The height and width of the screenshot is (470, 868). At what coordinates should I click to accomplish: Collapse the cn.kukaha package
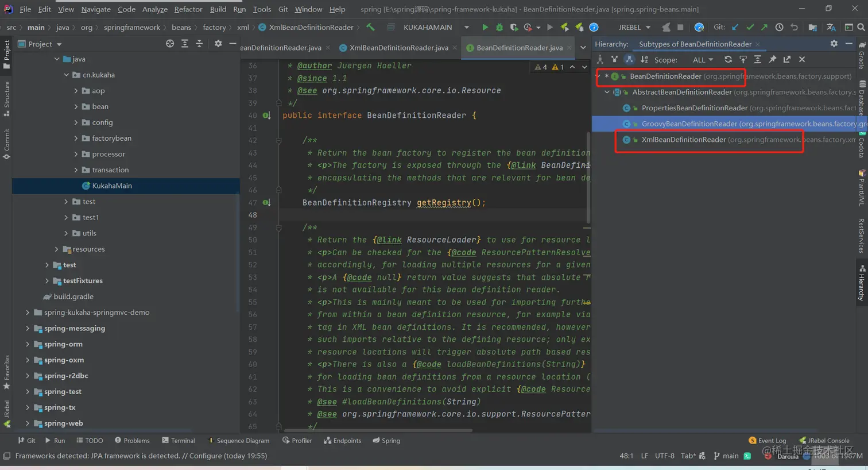click(x=66, y=75)
